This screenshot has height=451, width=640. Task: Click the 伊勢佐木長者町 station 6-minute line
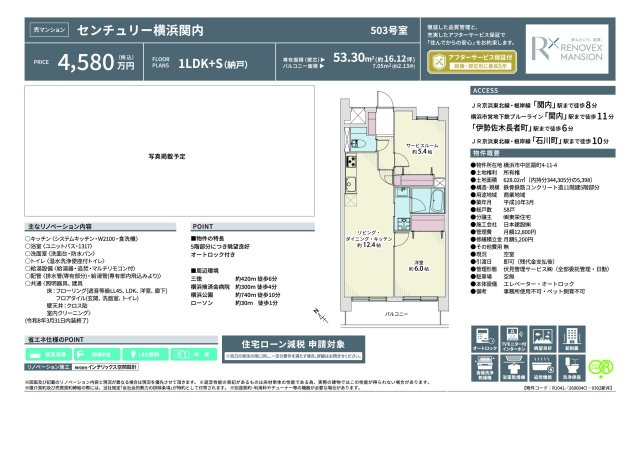pyautogui.click(x=522, y=128)
